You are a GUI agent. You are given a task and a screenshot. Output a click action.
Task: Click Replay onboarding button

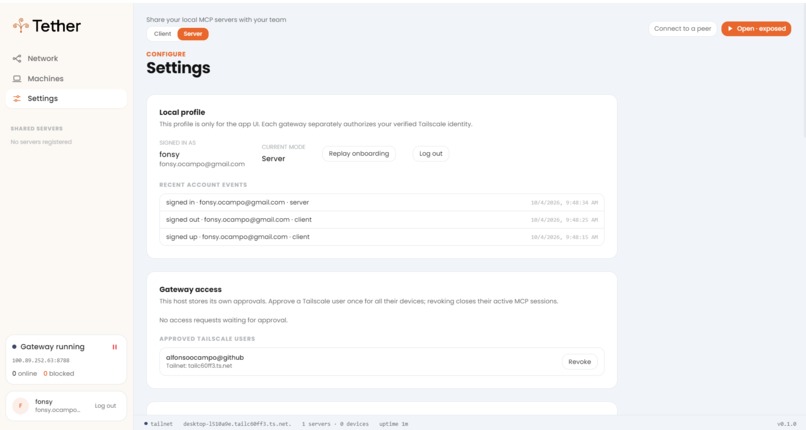pos(359,154)
